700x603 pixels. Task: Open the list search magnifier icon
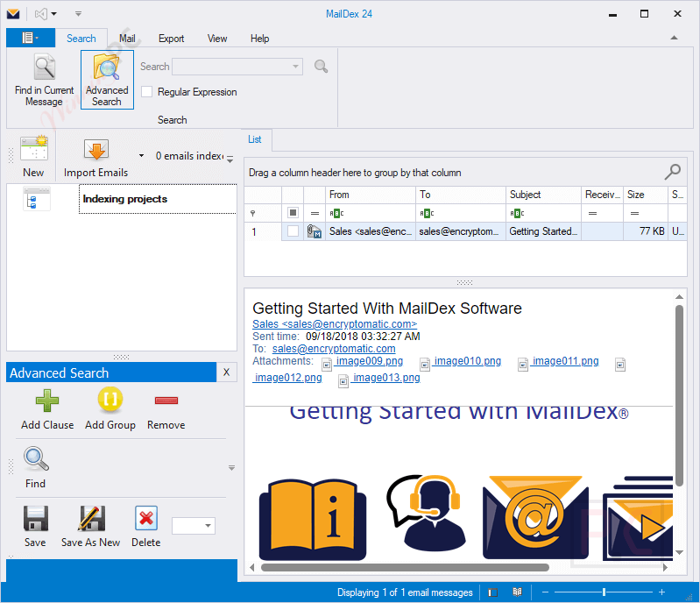tap(672, 172)
